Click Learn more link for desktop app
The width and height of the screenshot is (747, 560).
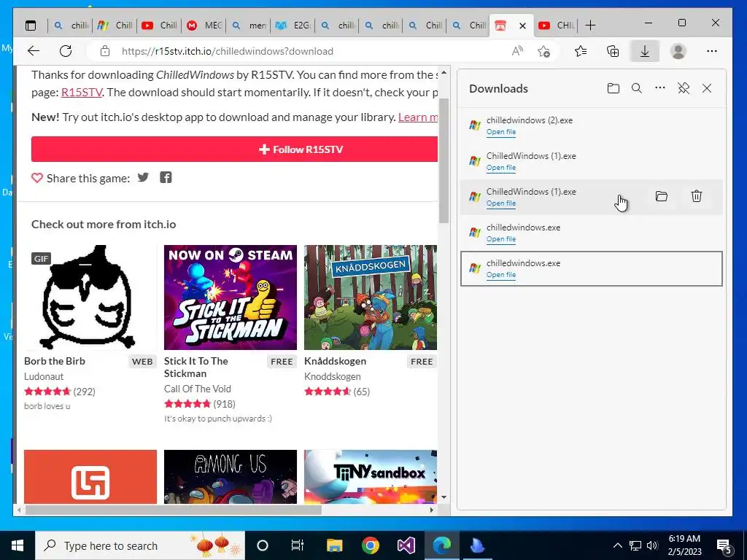click(418, 117)
